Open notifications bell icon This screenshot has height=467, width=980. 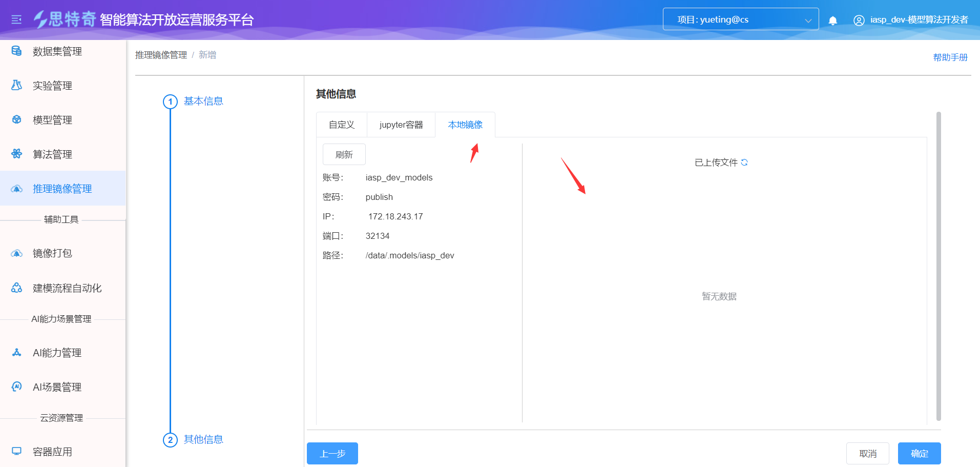833,20
